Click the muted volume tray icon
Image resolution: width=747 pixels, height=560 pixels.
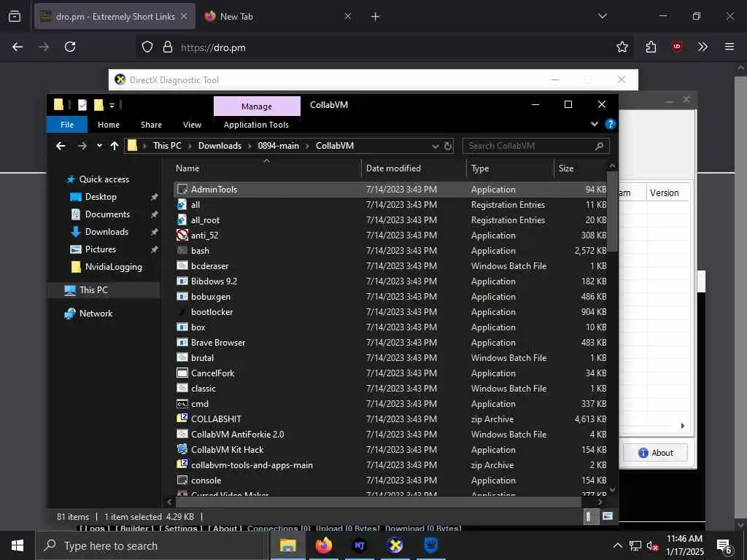[x=652, y=545]
